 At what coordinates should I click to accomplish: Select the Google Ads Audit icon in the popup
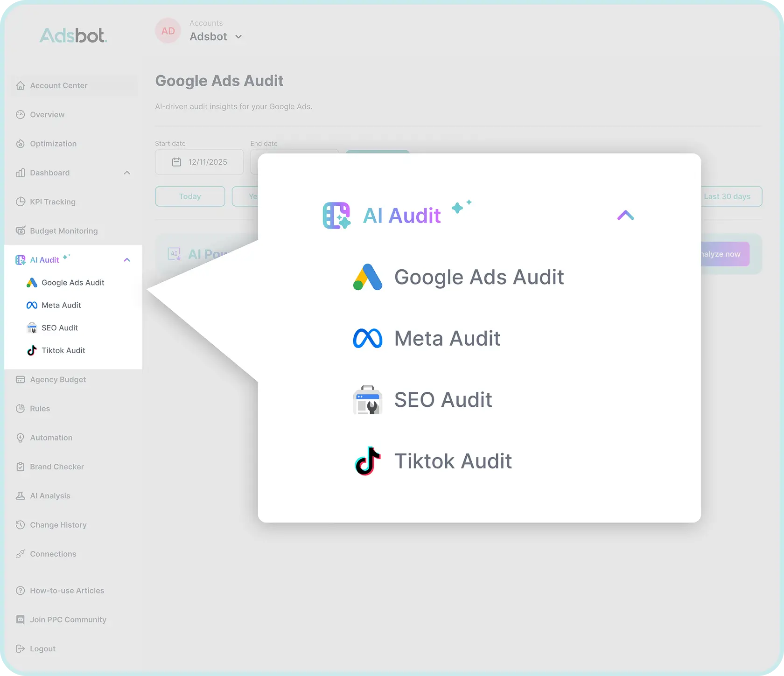click(367, 277)
